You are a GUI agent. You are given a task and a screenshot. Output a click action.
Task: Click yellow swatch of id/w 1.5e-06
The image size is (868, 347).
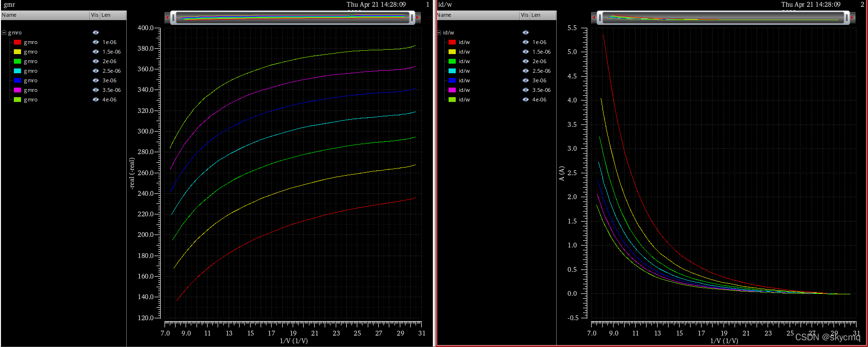[x=452, y=52]
